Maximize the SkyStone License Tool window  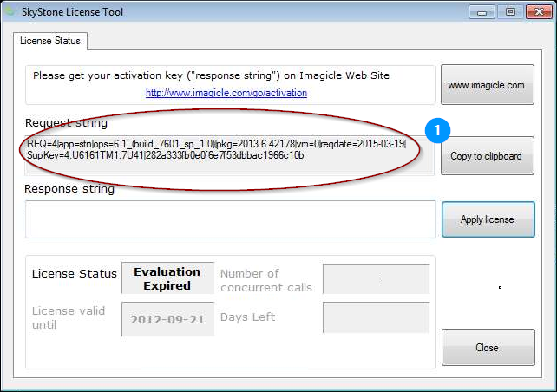click(510, 12)
